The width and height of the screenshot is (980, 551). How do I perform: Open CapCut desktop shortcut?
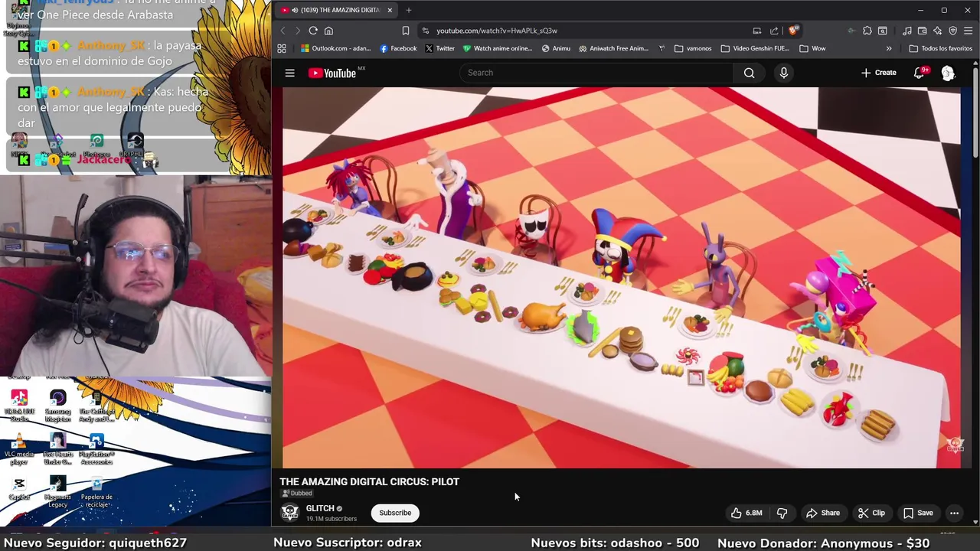click(19, 488)
